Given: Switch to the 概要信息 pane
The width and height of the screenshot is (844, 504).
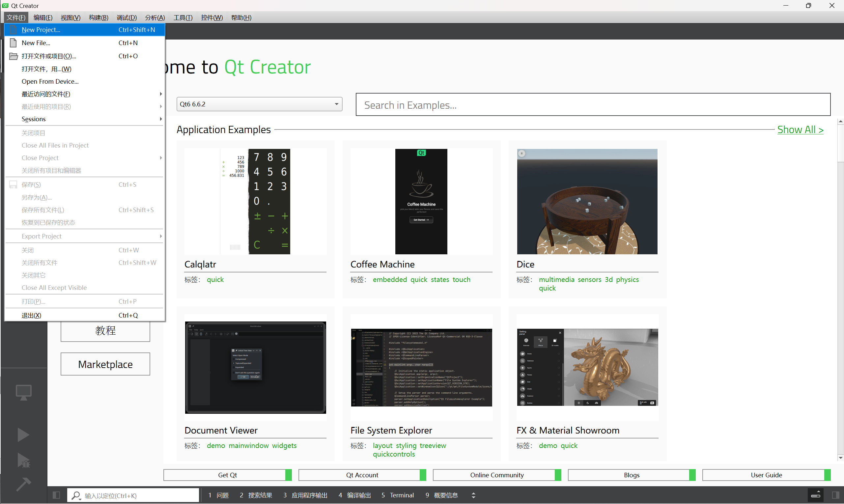Looking at the screenshot, I should [x=442, y=495].
